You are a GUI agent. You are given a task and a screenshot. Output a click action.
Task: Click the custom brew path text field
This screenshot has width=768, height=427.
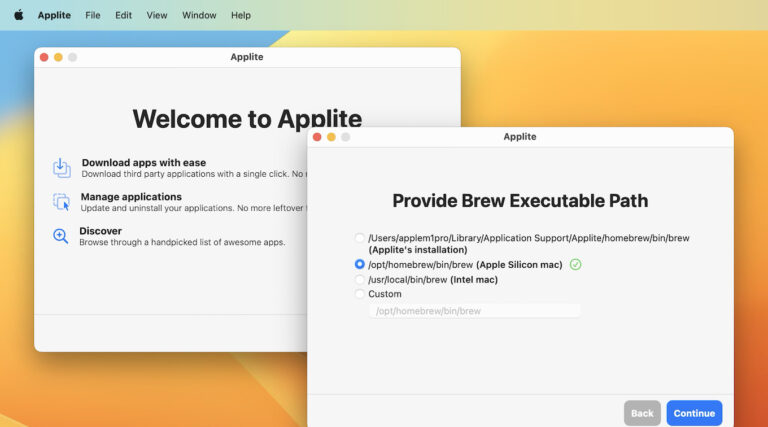click(x=475, y=311)
